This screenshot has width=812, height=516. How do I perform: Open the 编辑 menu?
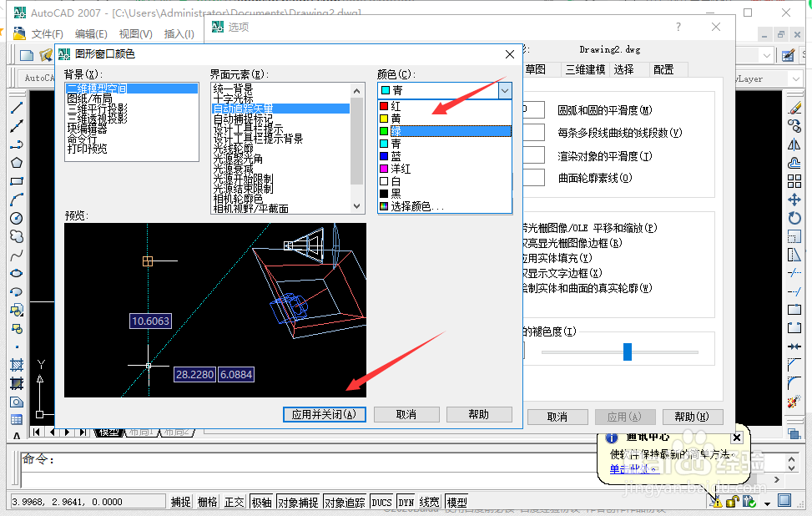click(x=90, y=34)
